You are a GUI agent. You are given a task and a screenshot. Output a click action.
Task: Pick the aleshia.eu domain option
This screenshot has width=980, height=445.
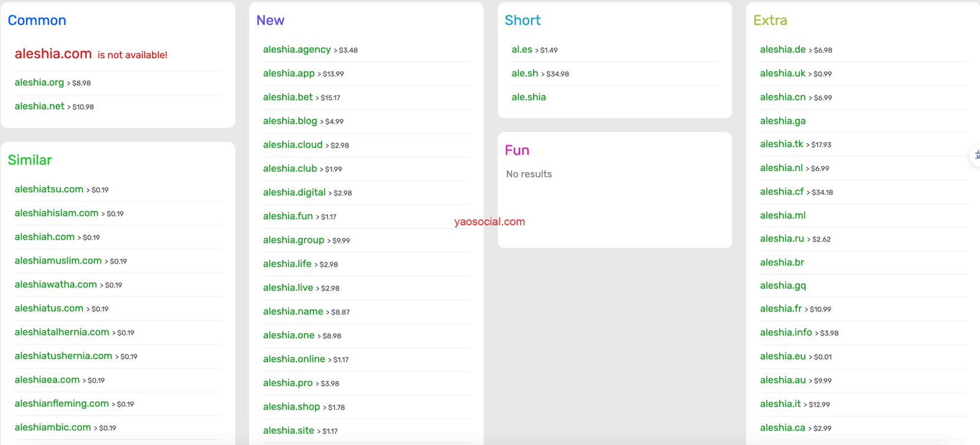point(783,356)
